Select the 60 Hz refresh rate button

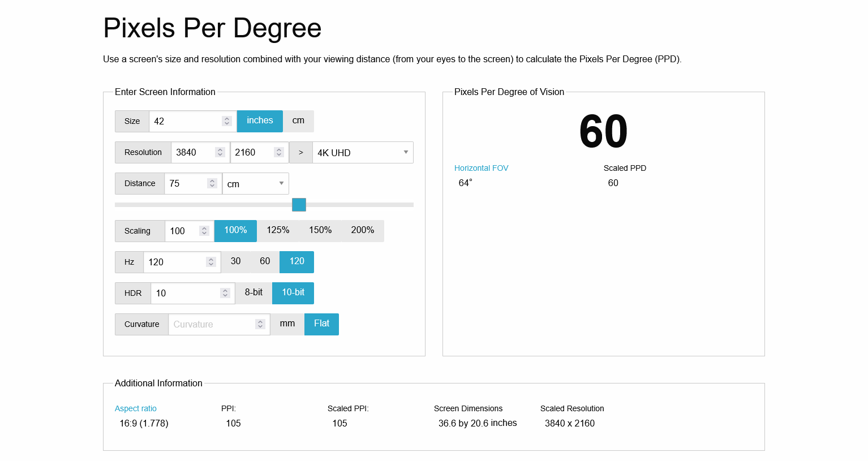point(265,262)
